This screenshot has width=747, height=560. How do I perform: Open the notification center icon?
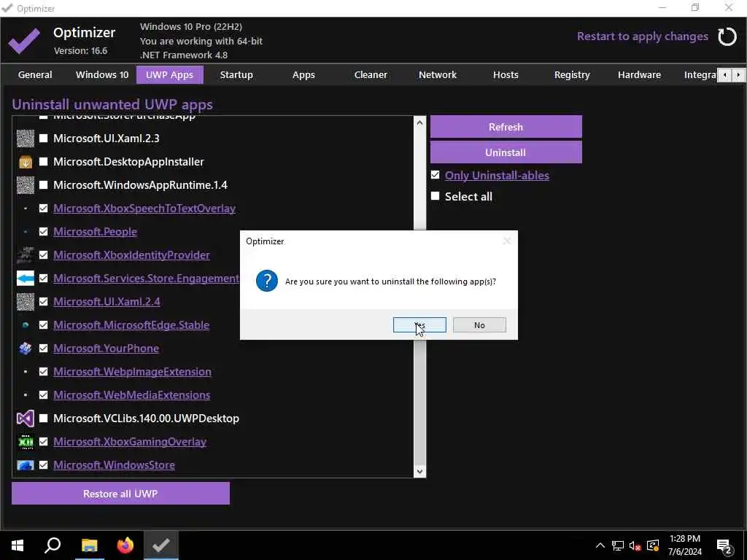[724, 545]
